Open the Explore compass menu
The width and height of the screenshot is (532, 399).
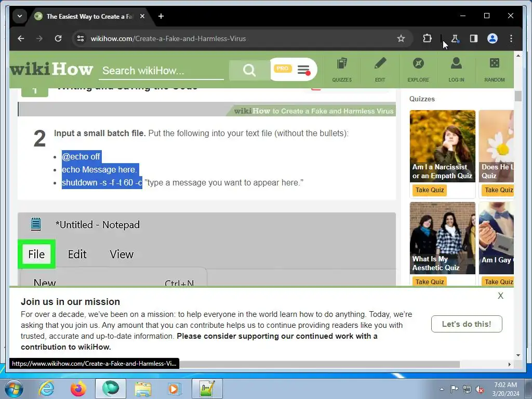point(418,70)
